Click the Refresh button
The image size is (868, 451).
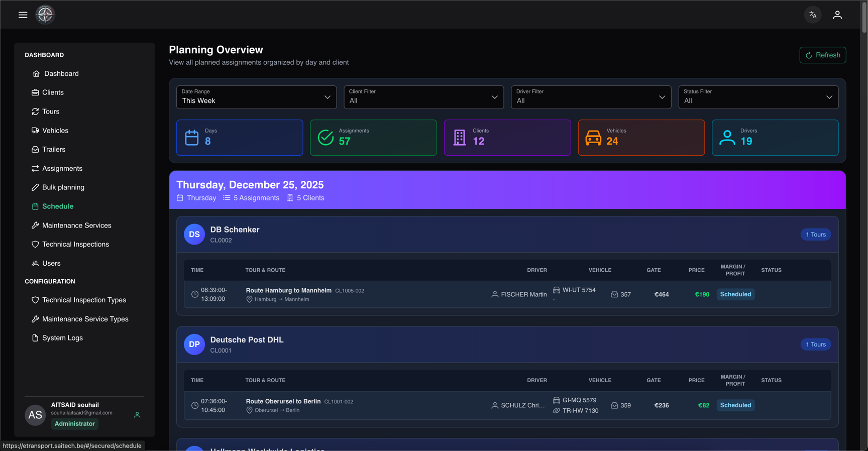tap(823, 55)
